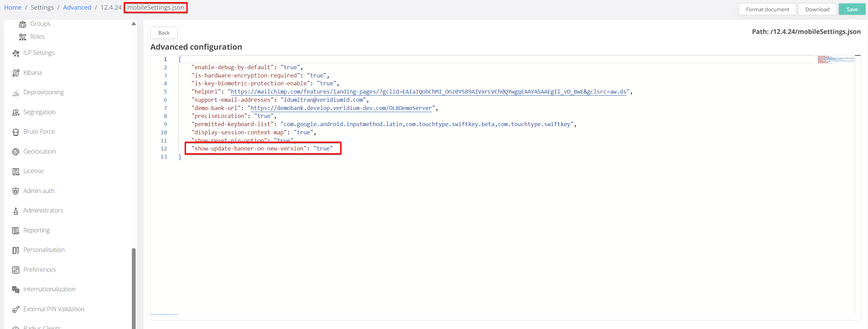Viewport: 868px width, 329px height.
Task: Download the mobileSettings.json file
Action: click(817, 9)
